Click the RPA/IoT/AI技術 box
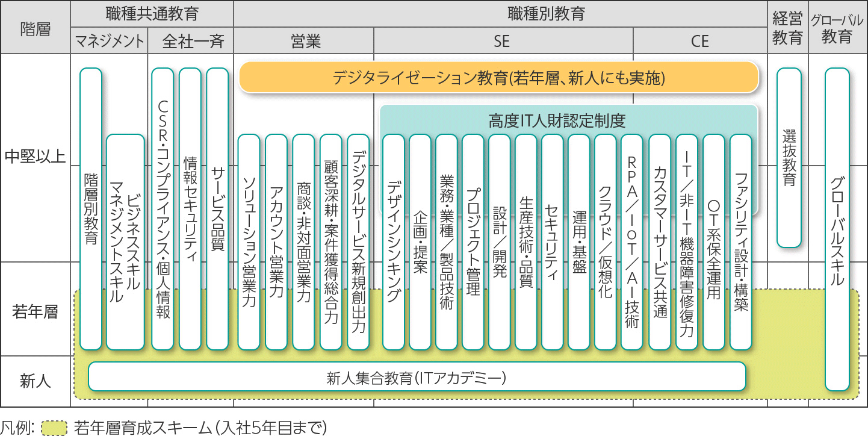The image size is (868, 436). [x=632, y=242]
